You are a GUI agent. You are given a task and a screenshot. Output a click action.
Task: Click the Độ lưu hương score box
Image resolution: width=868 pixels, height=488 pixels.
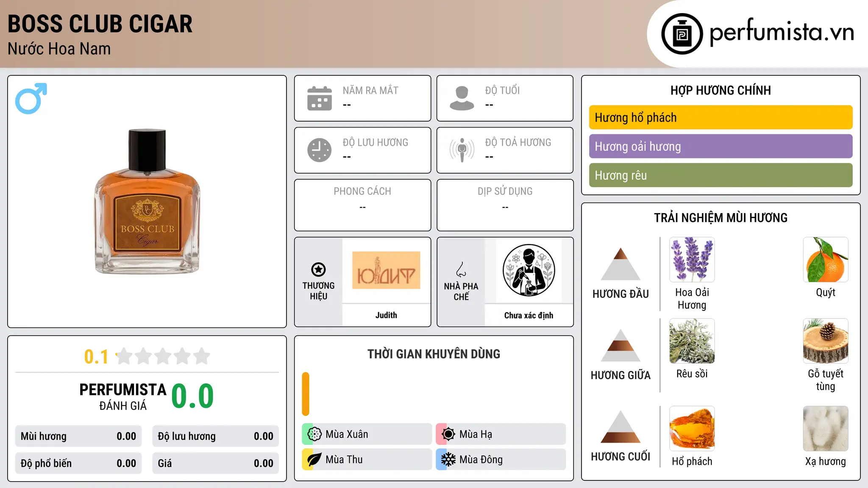(215, 436)
